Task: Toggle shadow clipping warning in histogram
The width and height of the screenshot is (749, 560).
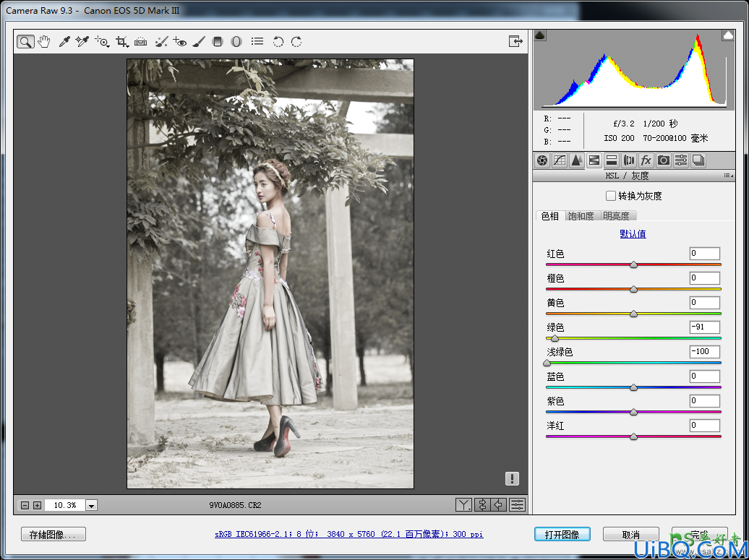Action: coord(540,35)
